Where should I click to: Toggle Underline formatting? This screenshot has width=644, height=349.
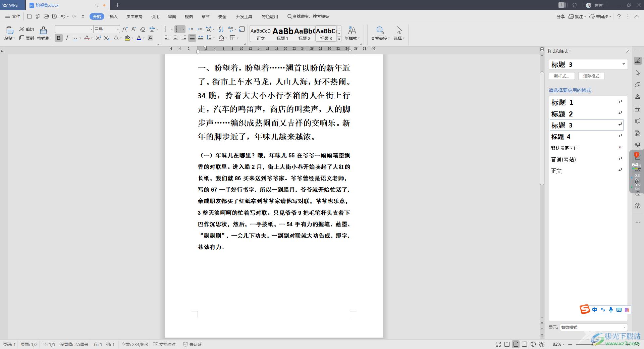click(75, 38)
